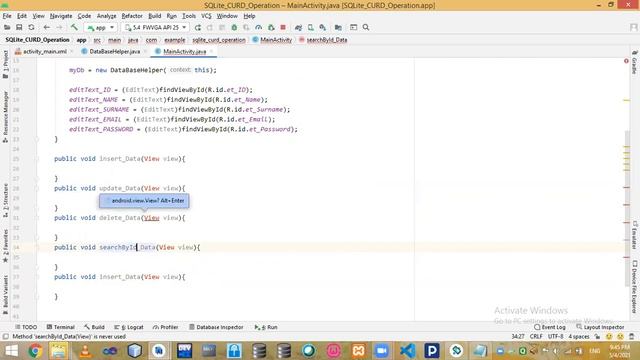Click the Profile app gauge icon

tap(258, 27)
